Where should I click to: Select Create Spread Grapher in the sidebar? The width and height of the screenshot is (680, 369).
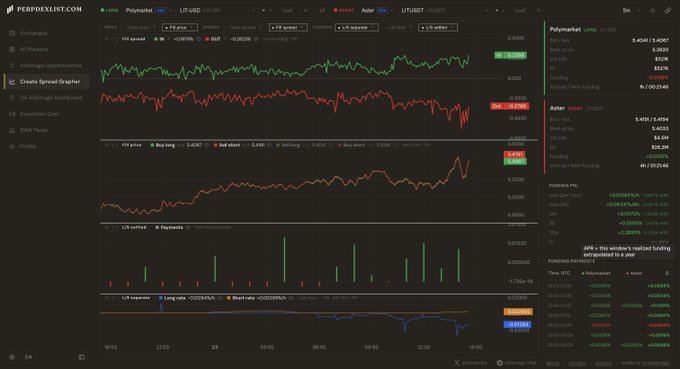click(46, 82)
